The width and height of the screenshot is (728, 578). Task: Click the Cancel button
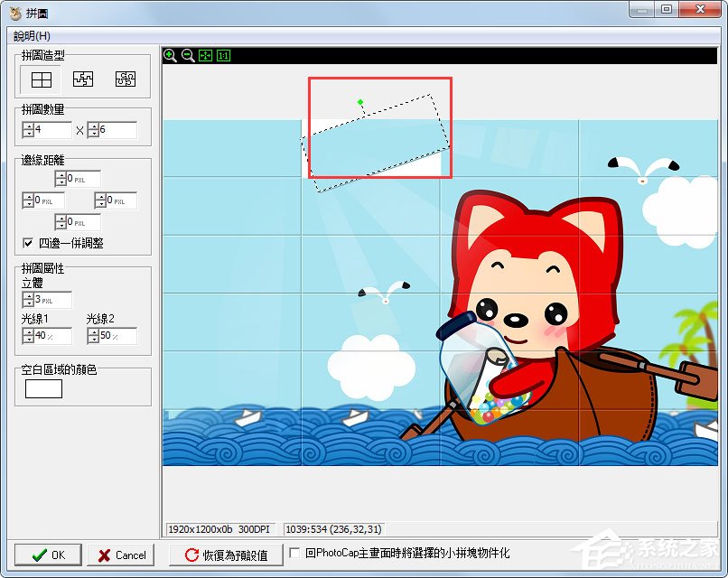[x=121, y=555]
